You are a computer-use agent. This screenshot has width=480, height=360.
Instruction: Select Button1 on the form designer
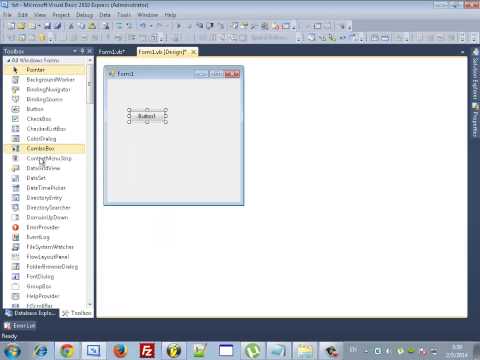point(147,116)
